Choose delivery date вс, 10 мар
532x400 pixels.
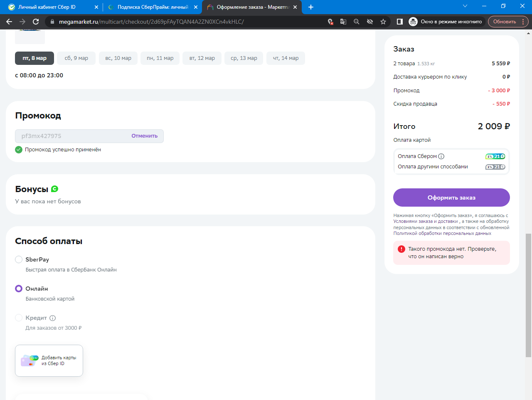pos(118,58)
